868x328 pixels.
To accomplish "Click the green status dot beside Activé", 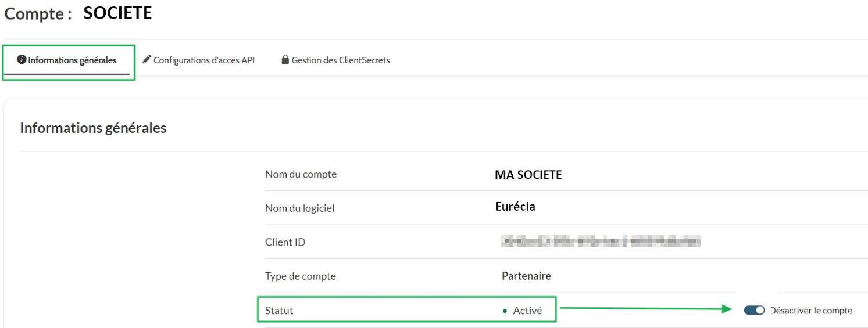I will (505, 311).
